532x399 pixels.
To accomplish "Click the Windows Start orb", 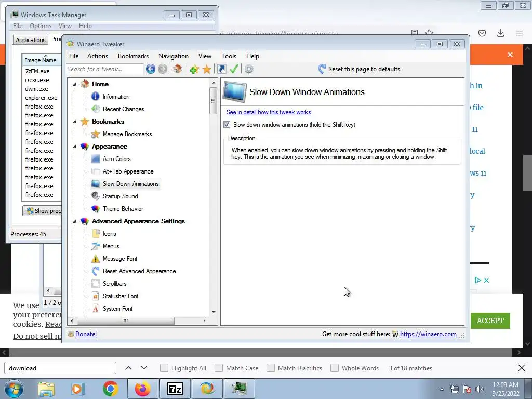I will pyautogui.click(x=14, y=389).
